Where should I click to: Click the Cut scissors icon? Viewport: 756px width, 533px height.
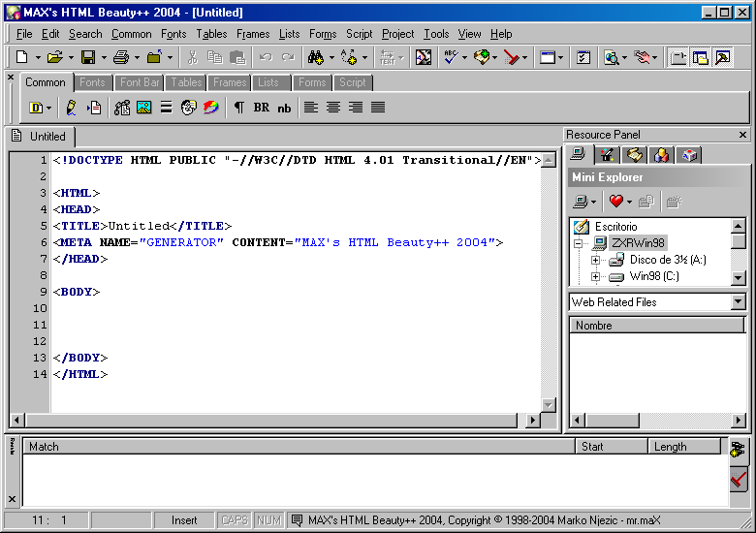(x=192, y=57)
